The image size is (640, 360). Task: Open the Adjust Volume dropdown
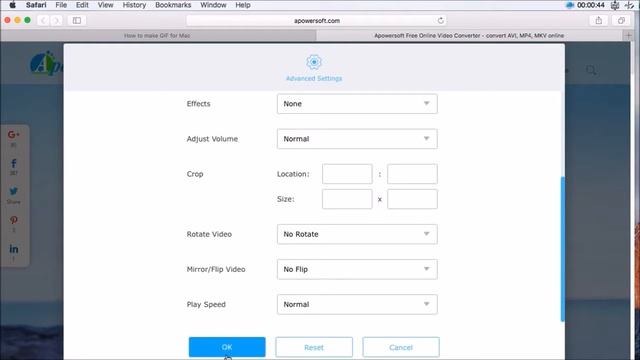click(x=357, y=139)
